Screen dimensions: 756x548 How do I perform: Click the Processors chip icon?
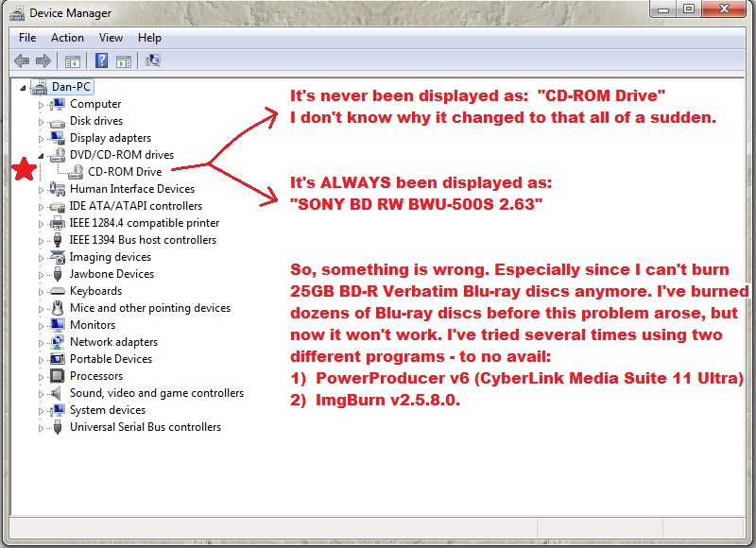coord(58,376)
